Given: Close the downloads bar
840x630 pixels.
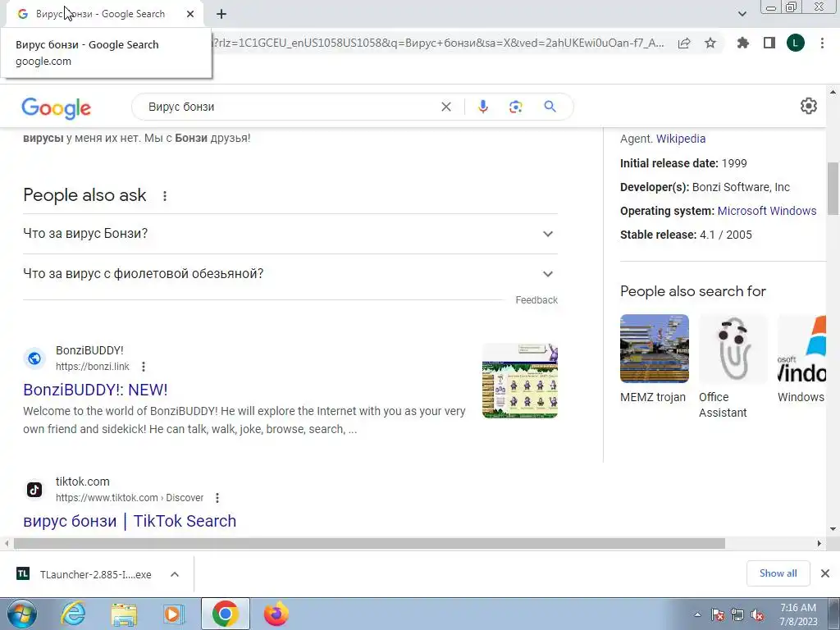Looking at the screenshot, I should point(825,573).
